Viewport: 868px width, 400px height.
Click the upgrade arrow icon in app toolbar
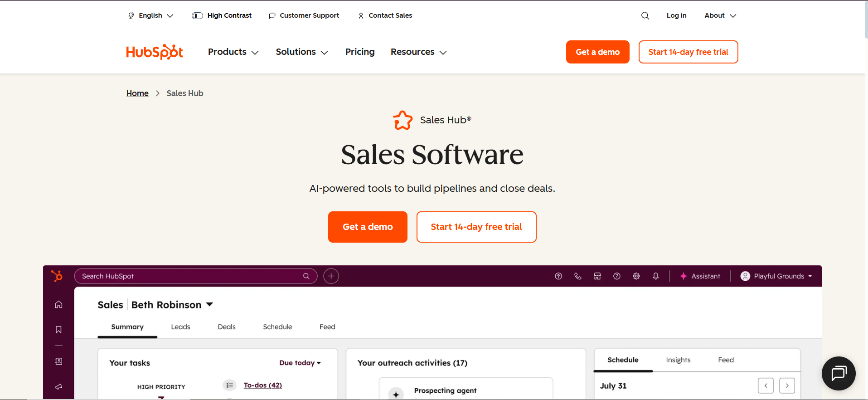point(558,276)
